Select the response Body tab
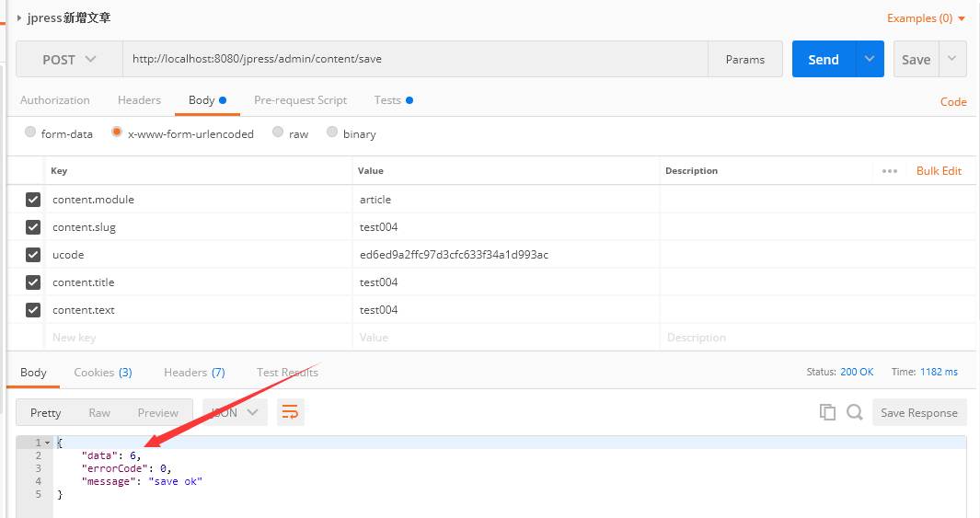 33,373
